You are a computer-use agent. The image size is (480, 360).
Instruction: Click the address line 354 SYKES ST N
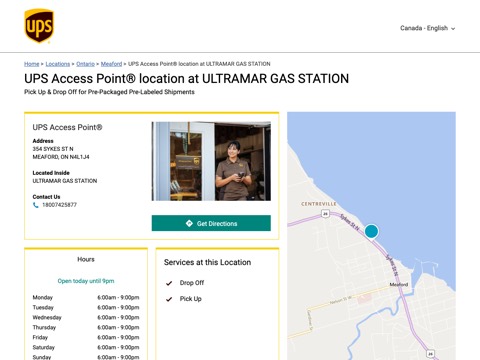(x=53, y=149)
